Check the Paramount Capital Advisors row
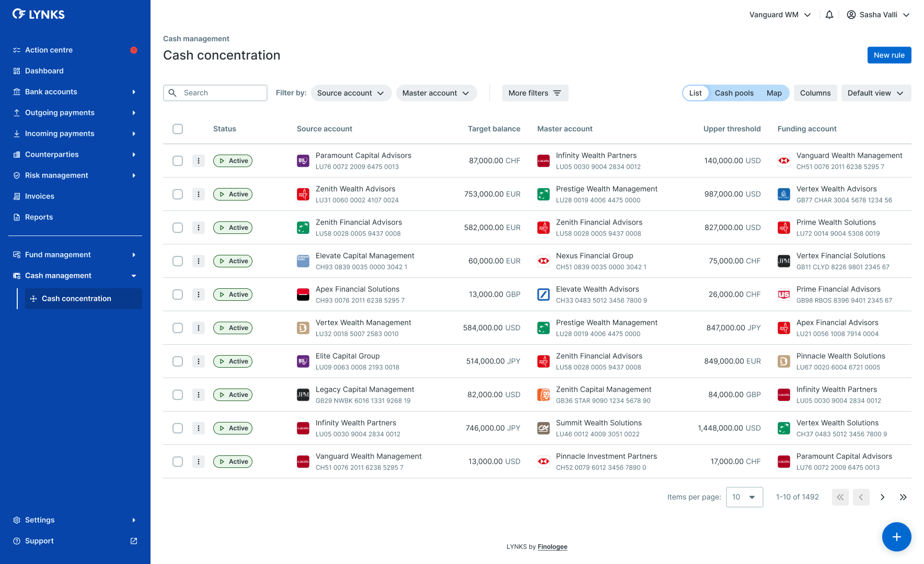Viewport: 924px width, 564px height. tap(178, 161)
